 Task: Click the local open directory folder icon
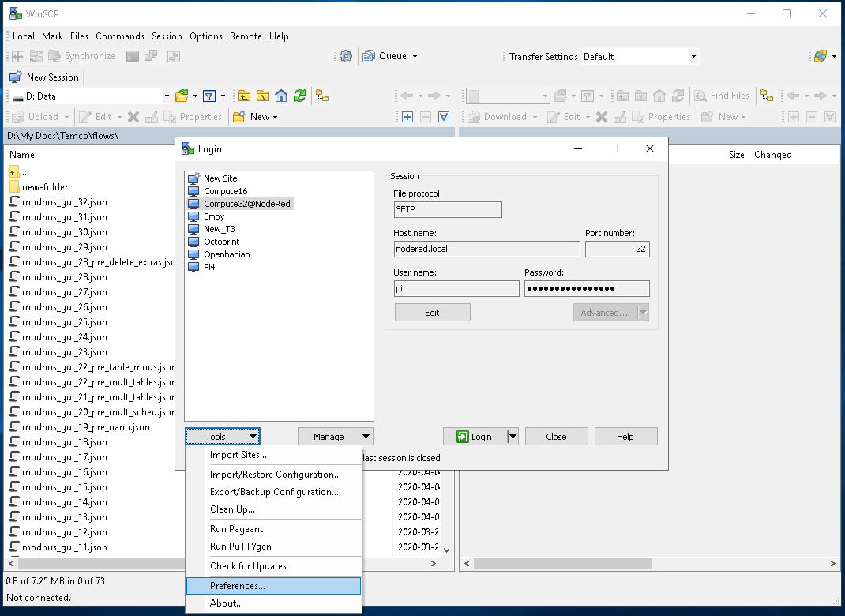[x=182, y=96]
